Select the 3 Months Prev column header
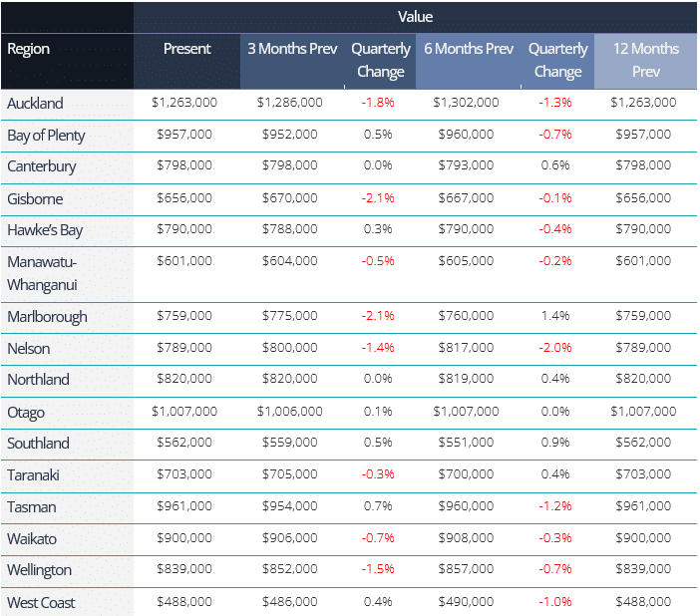This screenshot has width=700, height=616. coord(292,49)
